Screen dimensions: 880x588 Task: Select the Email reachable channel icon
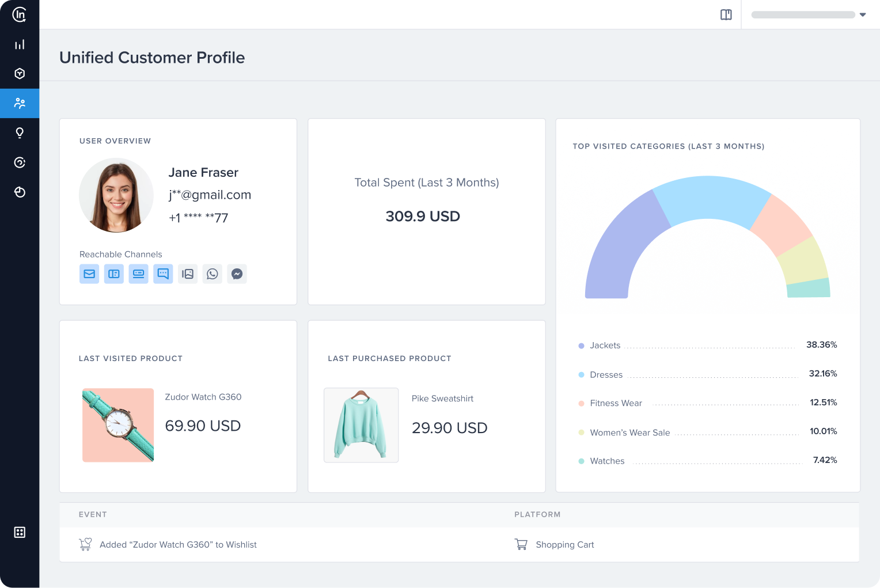click(89, 274)
